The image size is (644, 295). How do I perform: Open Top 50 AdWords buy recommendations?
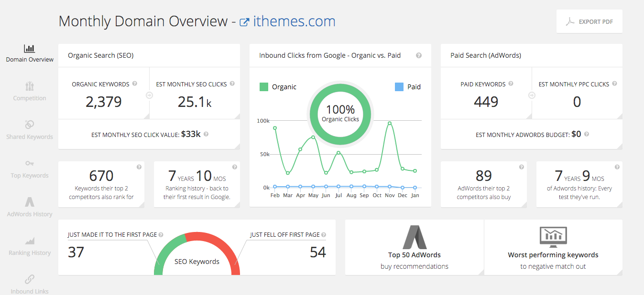415,247
